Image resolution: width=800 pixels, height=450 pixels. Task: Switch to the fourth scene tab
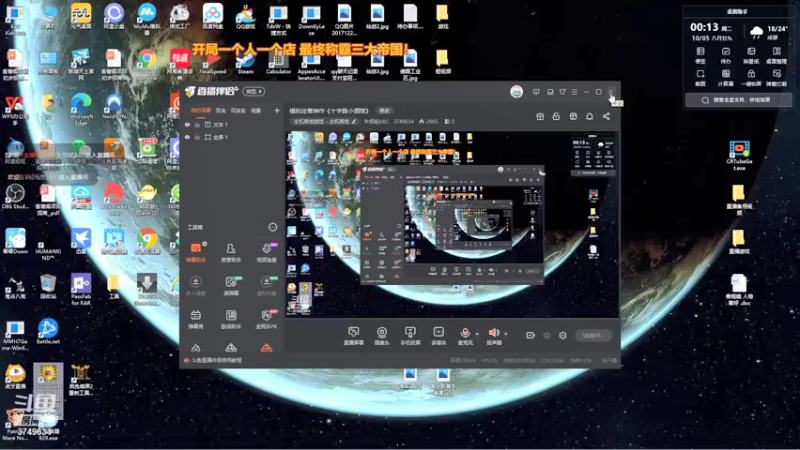coord(256,110)
